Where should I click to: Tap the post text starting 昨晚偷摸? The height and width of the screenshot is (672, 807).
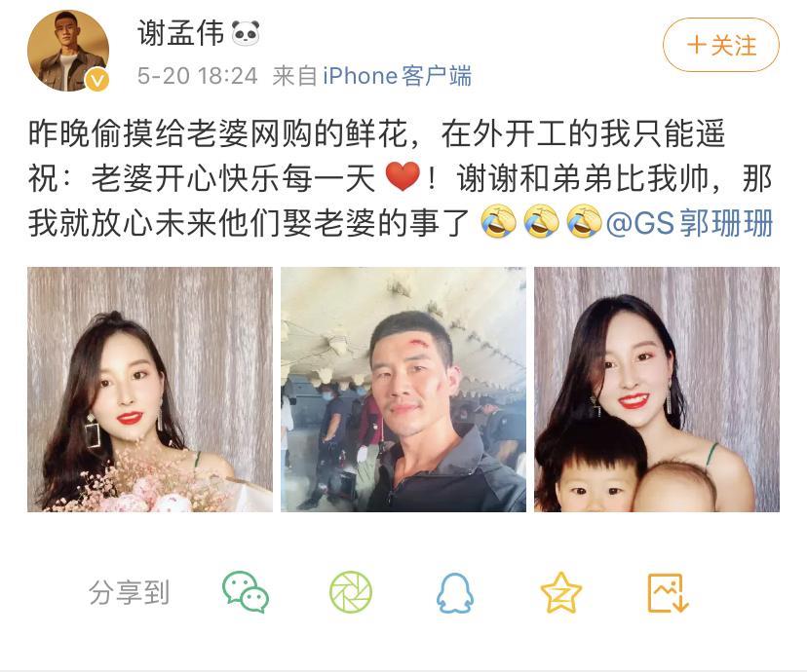point(401,178)
